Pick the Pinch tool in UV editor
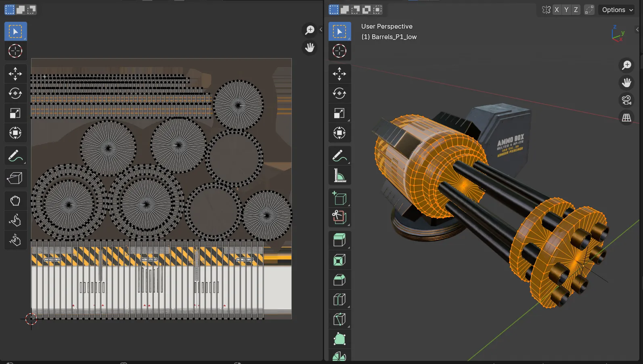 (15, 240)
